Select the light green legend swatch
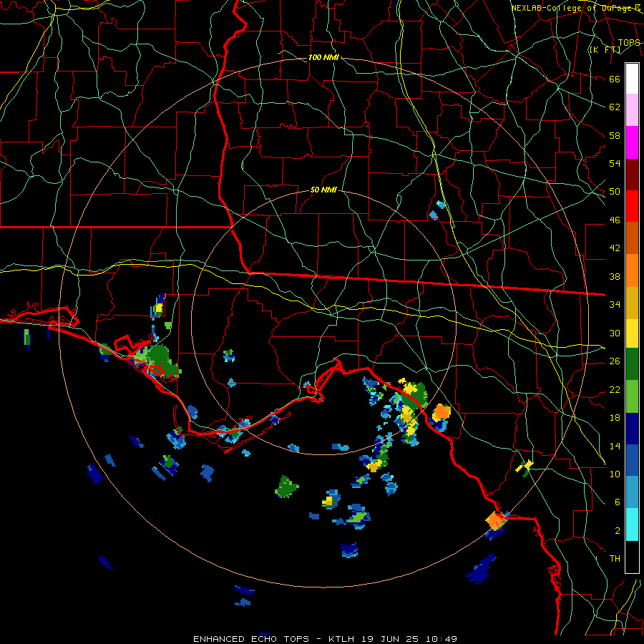This screenshot has height=644, width=644. point(632,396)
